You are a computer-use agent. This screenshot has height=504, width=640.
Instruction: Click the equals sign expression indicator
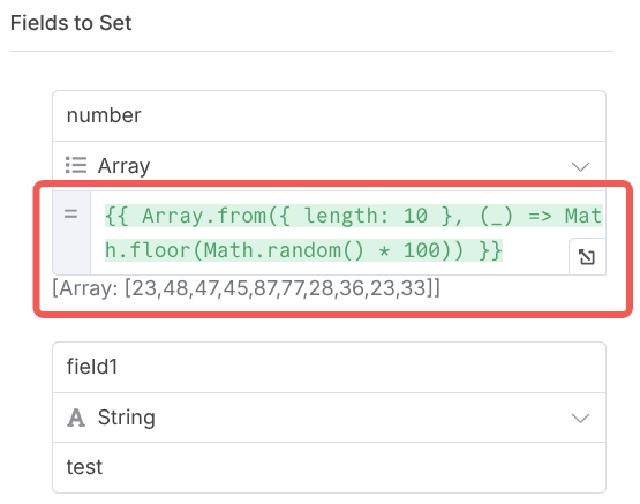(71, 215)
